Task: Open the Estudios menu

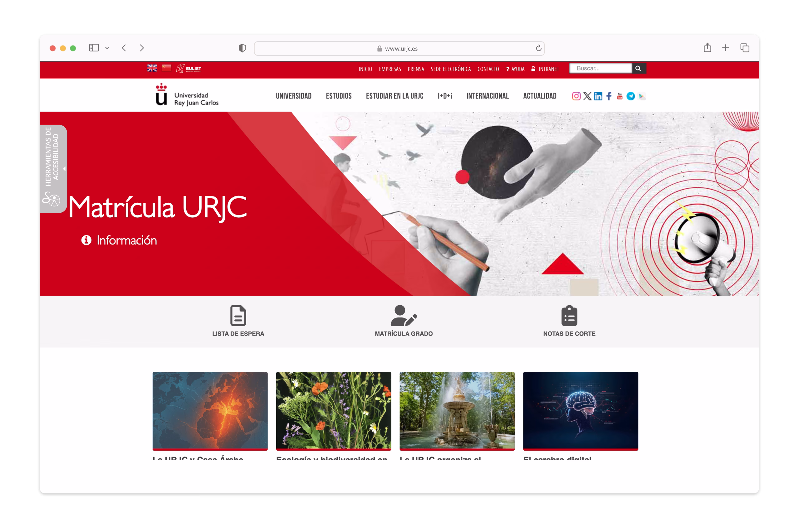Action: (339, 96)
